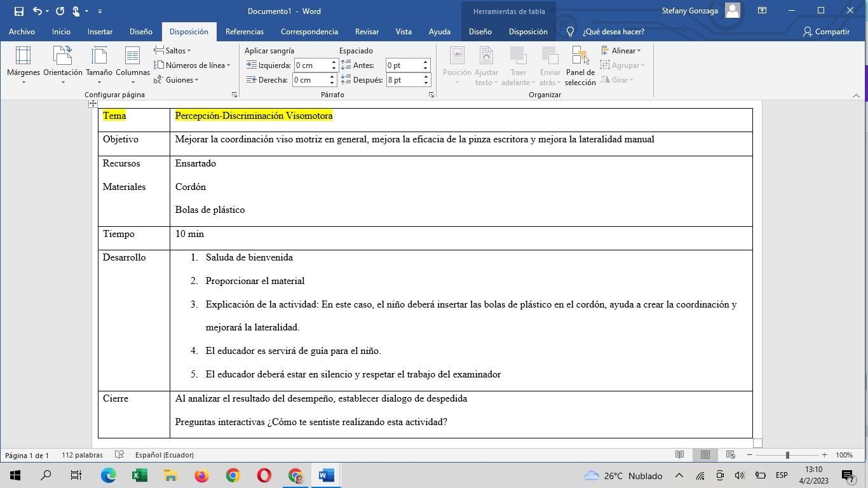Open File Explorer from taskbar
868x488 pixels.
point(171,475)
